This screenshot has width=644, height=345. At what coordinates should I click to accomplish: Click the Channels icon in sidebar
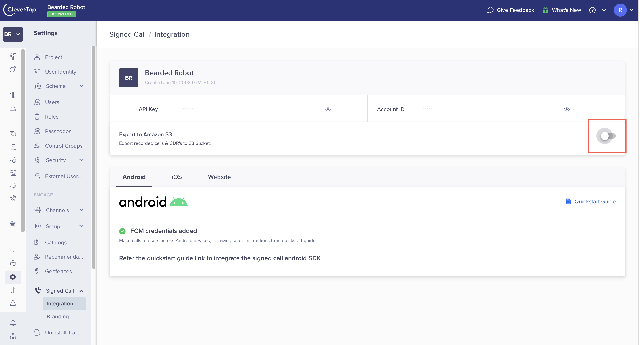[x=38, y=210]
